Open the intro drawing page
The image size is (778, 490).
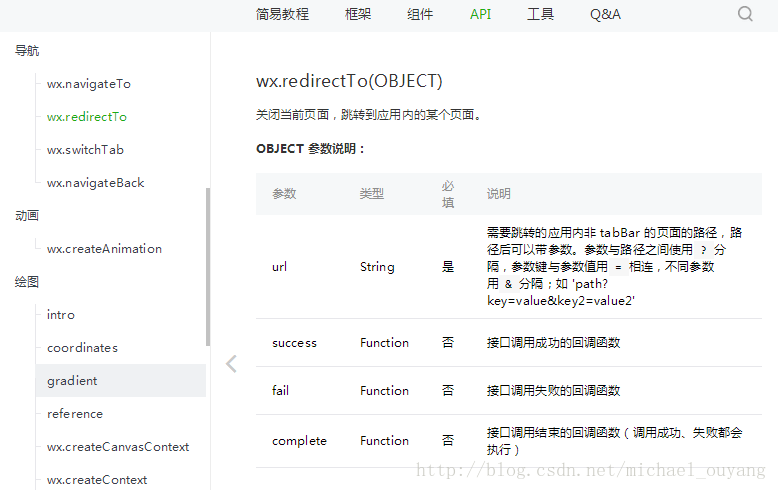(61, 315)
